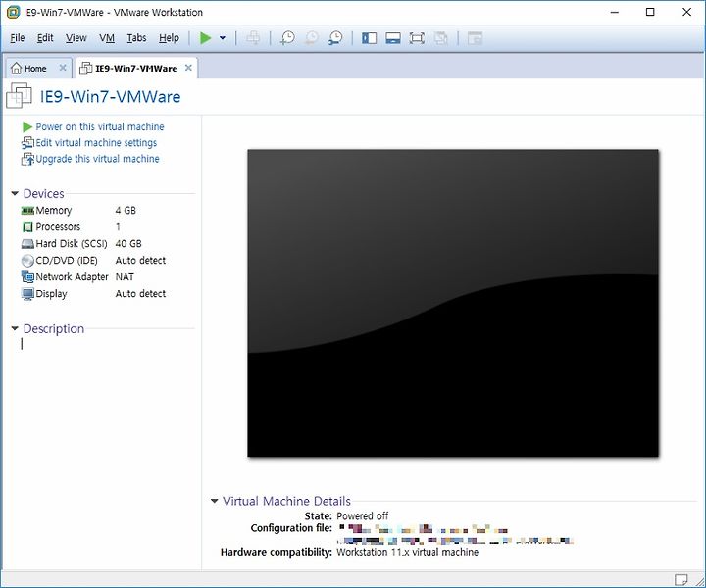Collapse the Description section
706x588 pixels.
pos(15,329)
